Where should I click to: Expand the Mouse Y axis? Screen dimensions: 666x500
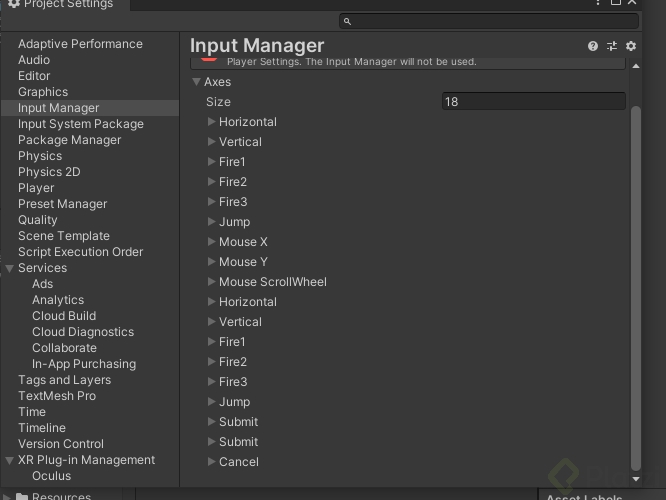(x=211, y=262)
